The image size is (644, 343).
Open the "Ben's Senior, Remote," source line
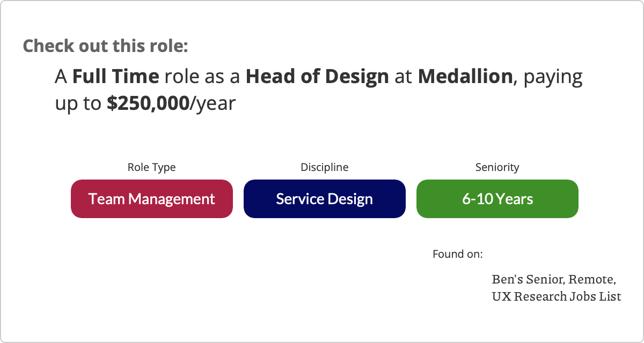pos(553,279)
